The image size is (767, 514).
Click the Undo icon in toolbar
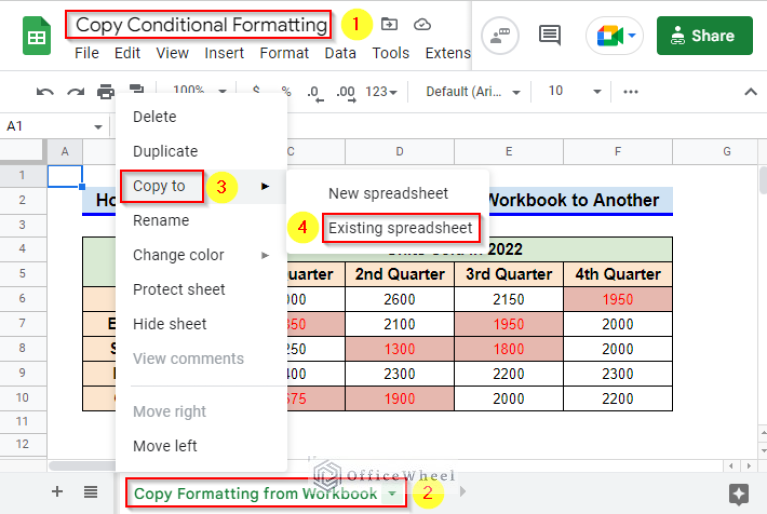coord(45,92)
